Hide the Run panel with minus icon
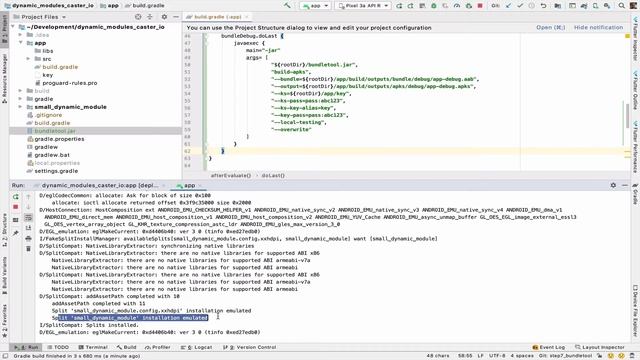This screenshot has width=640, height=360. pyautogui.click(x=625, y=185)
